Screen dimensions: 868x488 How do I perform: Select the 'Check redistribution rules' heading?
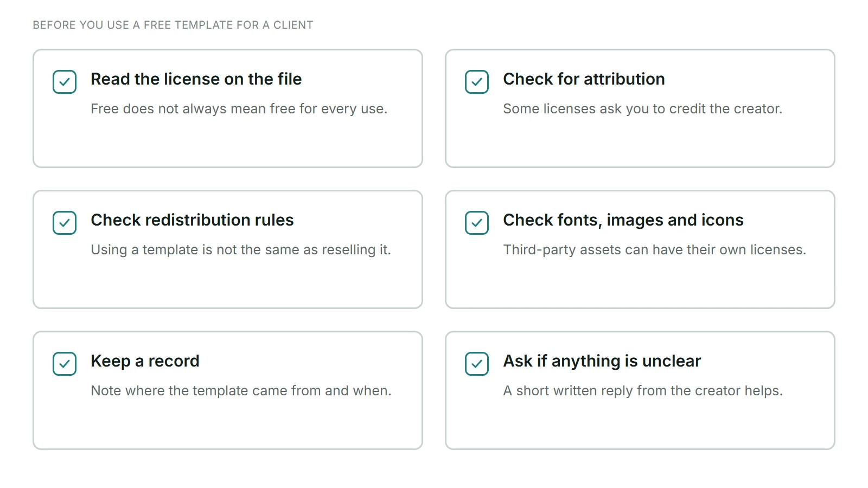(192, 220)
